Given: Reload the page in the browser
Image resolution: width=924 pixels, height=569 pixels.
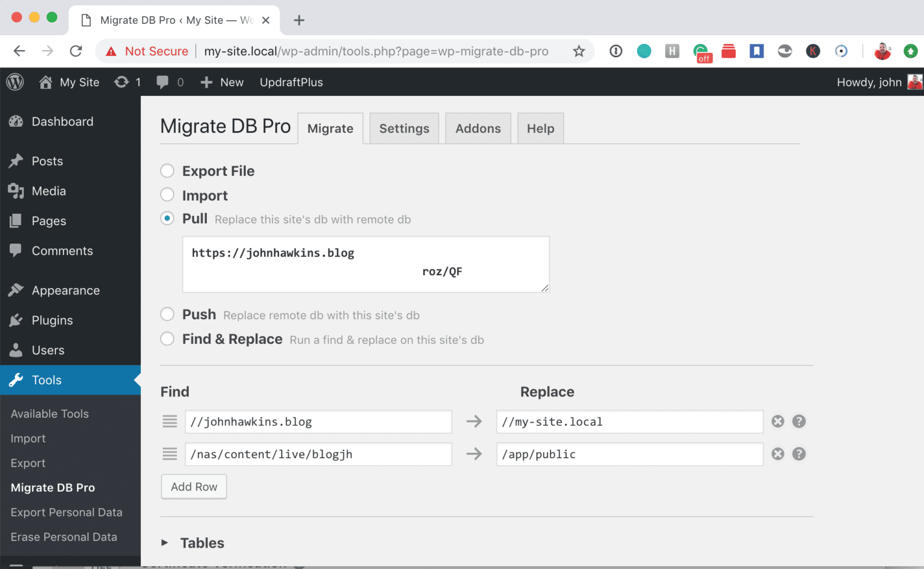Looking at the screenshot, I should (x=76, y=51).
